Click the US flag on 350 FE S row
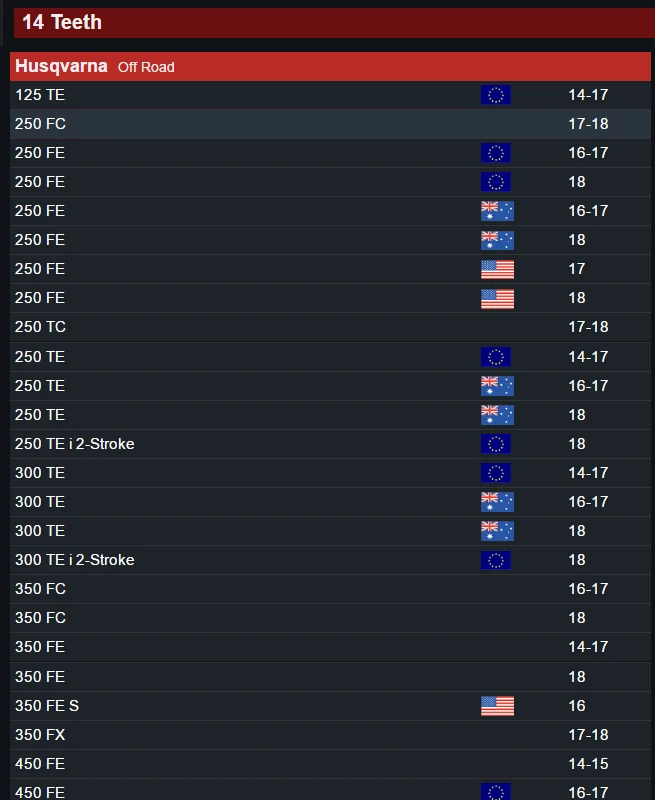This screenshot has height=800, width=655. (x=497, y=706)
